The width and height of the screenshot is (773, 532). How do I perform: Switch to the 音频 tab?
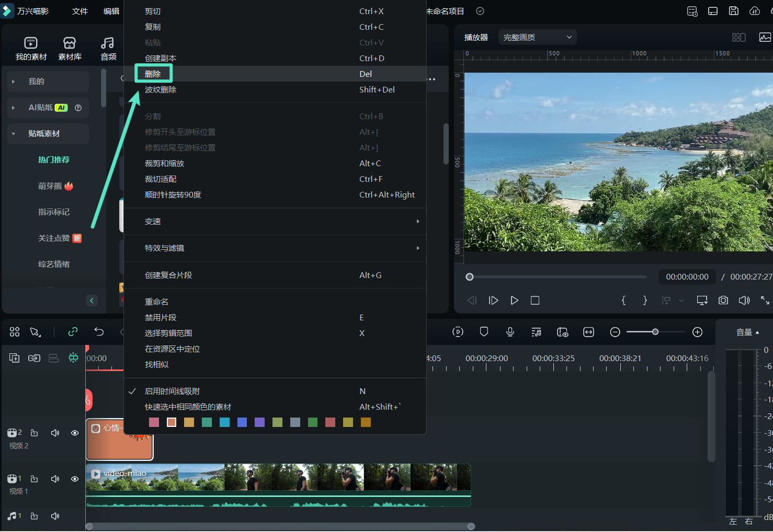[x=108, y=48]
